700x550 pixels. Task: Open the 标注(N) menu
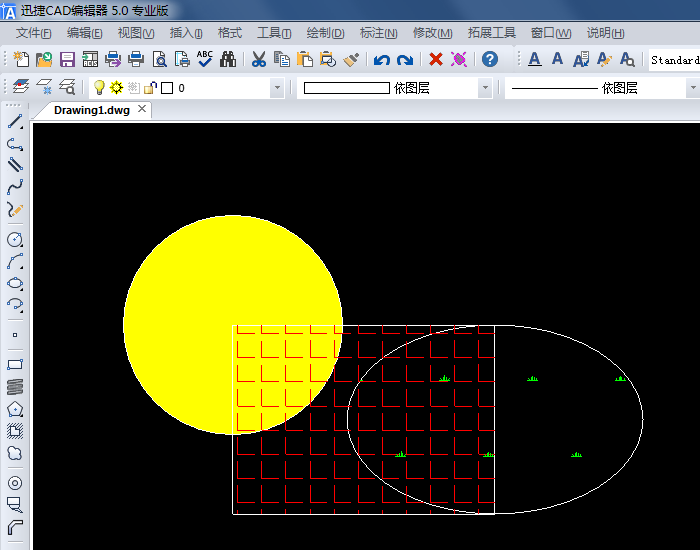[379, 33]
